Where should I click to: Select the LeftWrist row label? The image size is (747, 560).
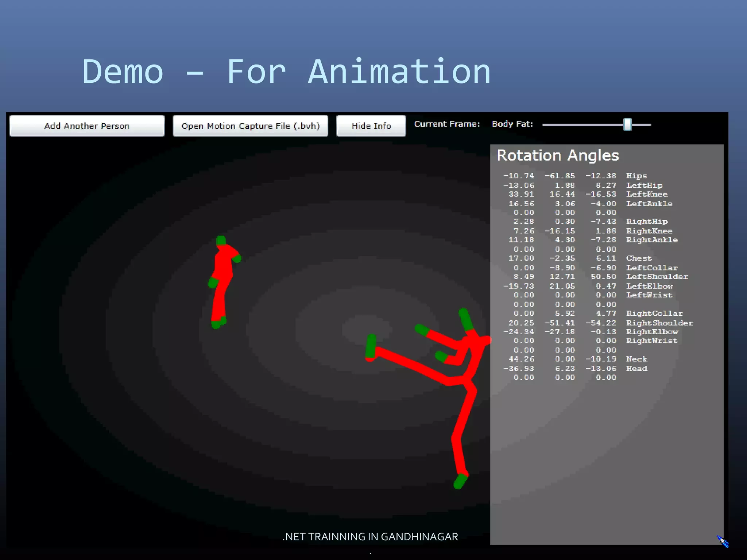coord(649,295)
